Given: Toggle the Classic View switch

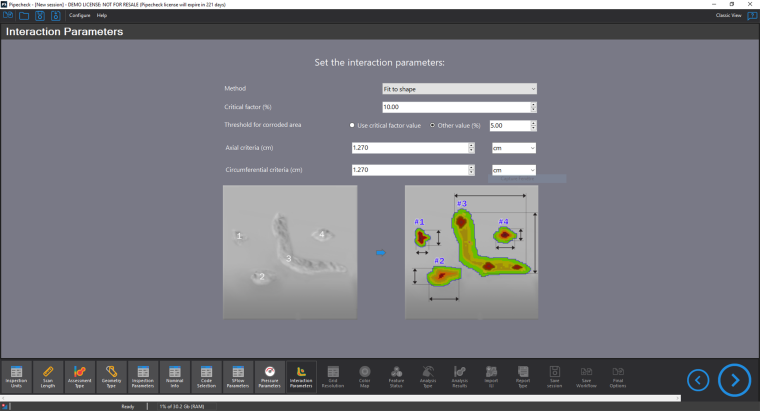Looking at the screenshot, I should [x=751, y=16].
